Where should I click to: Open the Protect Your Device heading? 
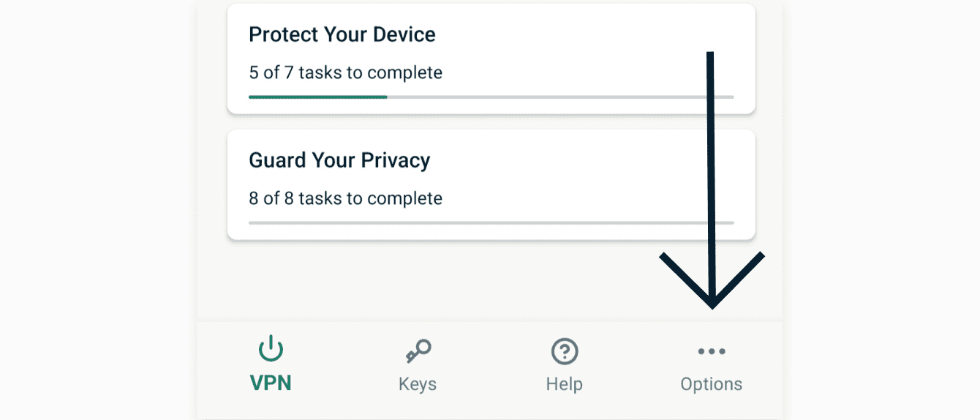pos(342,34)
